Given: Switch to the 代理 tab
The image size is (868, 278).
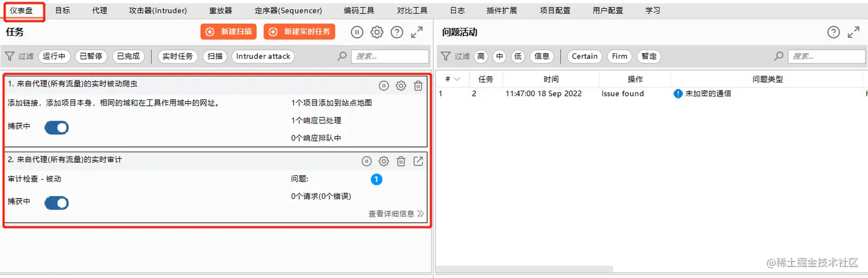Looking at the screenshot, I should pyautogui.click(x=100, y=11).
